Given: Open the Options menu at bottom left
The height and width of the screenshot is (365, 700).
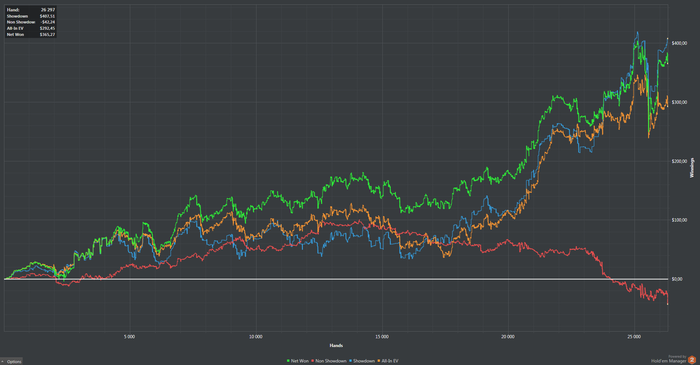Looking at the screenshot, I should tap(11, 361).
